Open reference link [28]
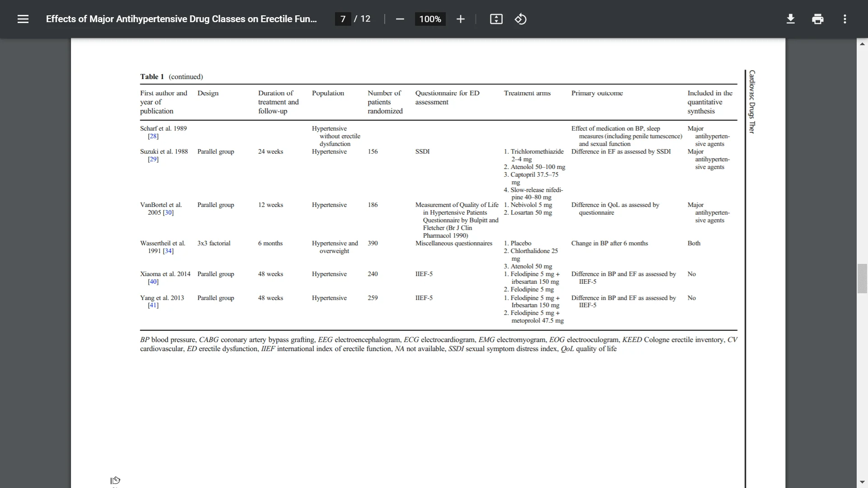This screenshot has height=488, width=868. click(x=153, y=136)
